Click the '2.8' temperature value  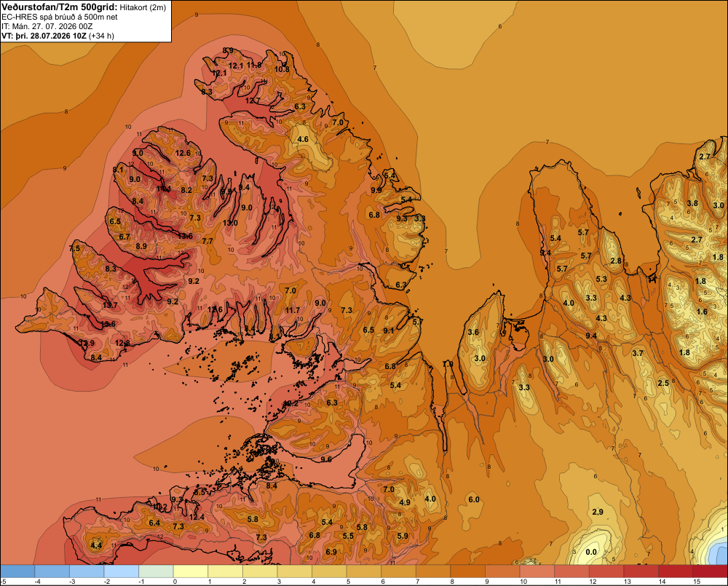coord(616,261)
